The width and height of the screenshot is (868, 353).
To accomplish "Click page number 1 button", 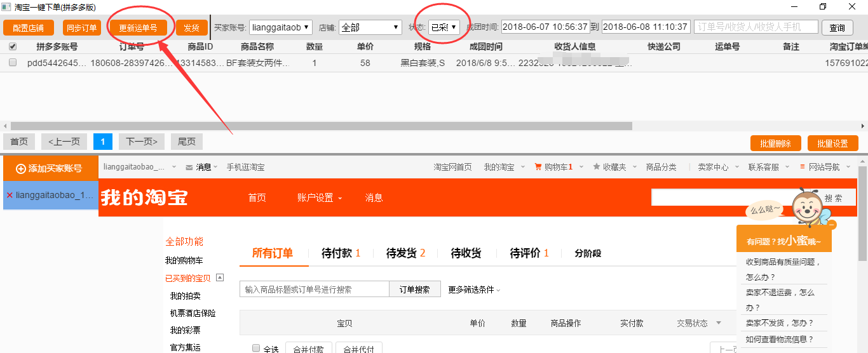I will tap(103, 142).
